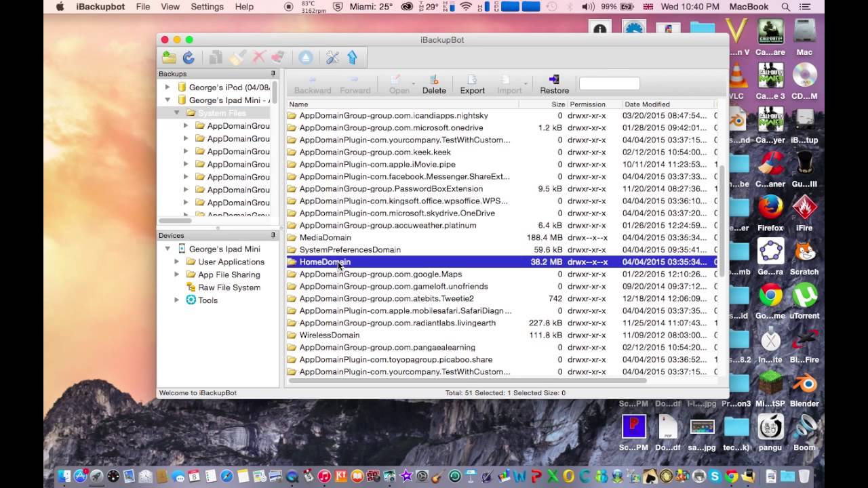868x488 pixels.
Task: Open the View menu
Action: click(x=170, y=7)
